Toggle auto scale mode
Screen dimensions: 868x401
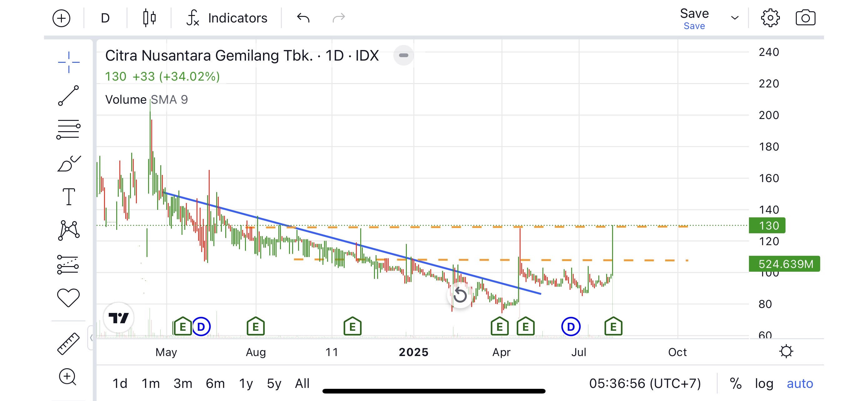pos(800,384)
